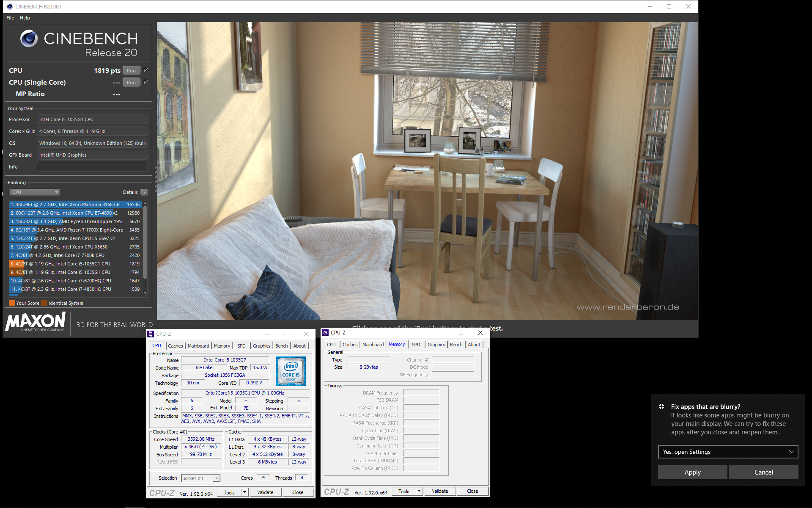The image size is (812, 508).
Task: Open SPD tab in right CPU-Z window
Action: (416, 345)
